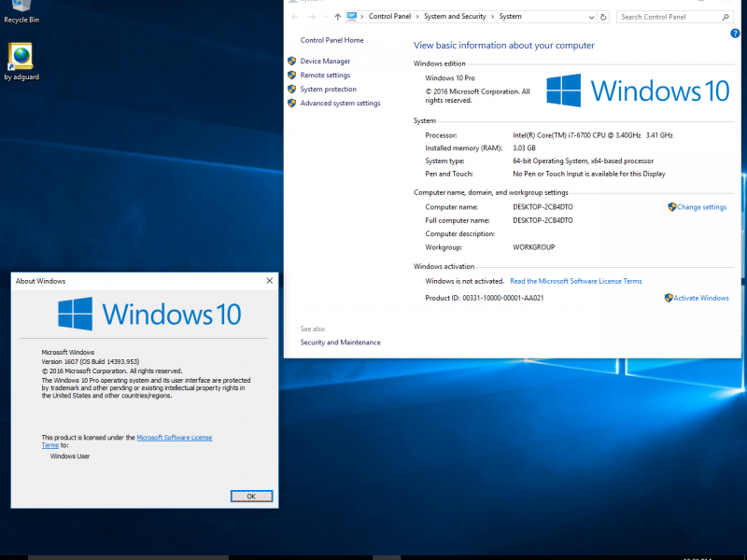Select the System breadcrumb segment
Viewport: 747px width, 560px height.
510,16
